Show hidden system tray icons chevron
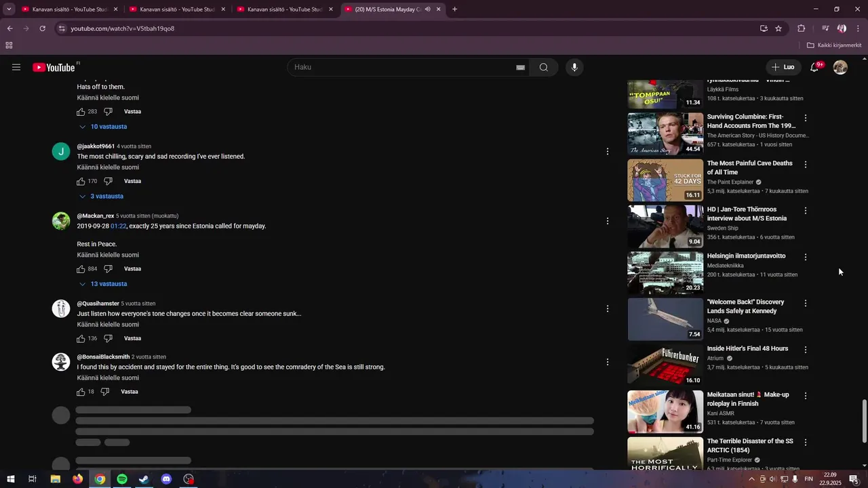868x488 pixels. tap(751, 479)
